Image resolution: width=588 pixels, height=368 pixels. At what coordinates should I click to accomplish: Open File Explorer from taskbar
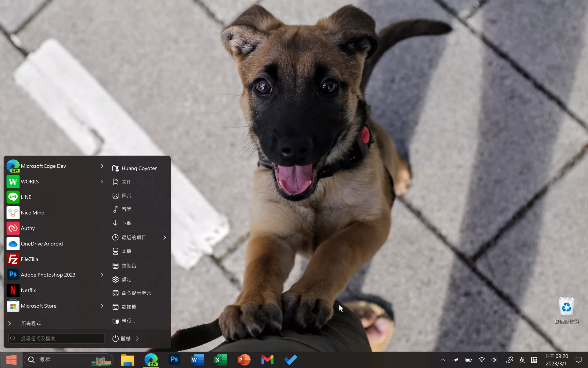[x=128, y=360]
